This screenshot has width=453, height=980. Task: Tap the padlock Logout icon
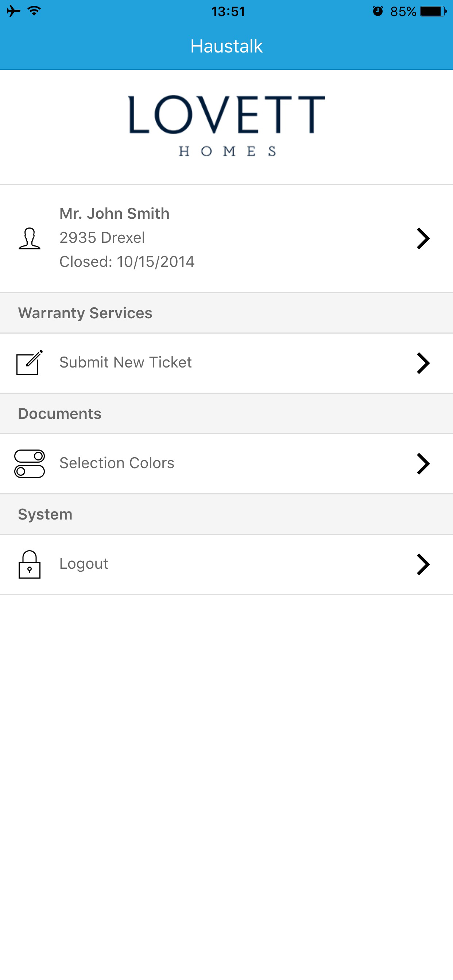coord(29,564)
